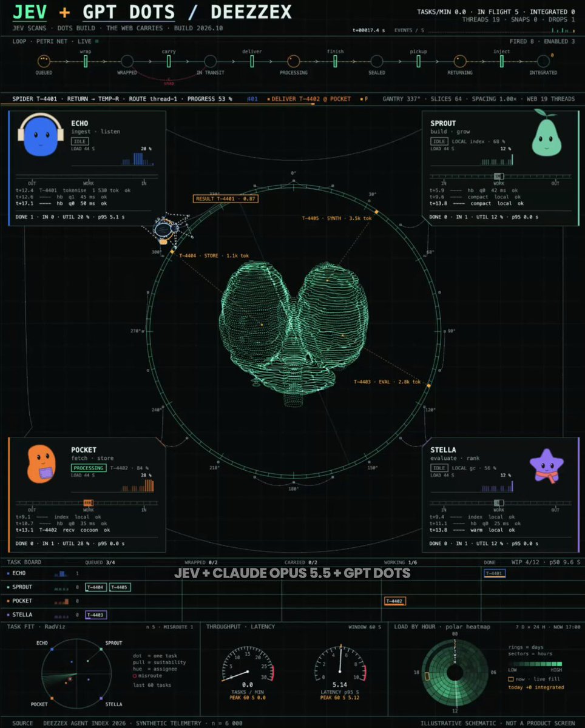The height and width of the screenshot is (728, 585).
Task: Select the WRAPPED node in Petri net
Action: point(127,61)
